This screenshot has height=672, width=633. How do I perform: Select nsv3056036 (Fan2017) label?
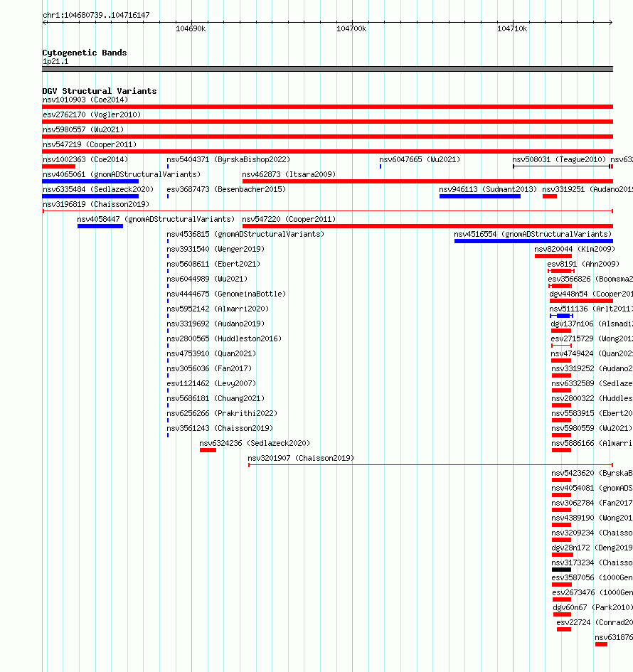point(209,368)
